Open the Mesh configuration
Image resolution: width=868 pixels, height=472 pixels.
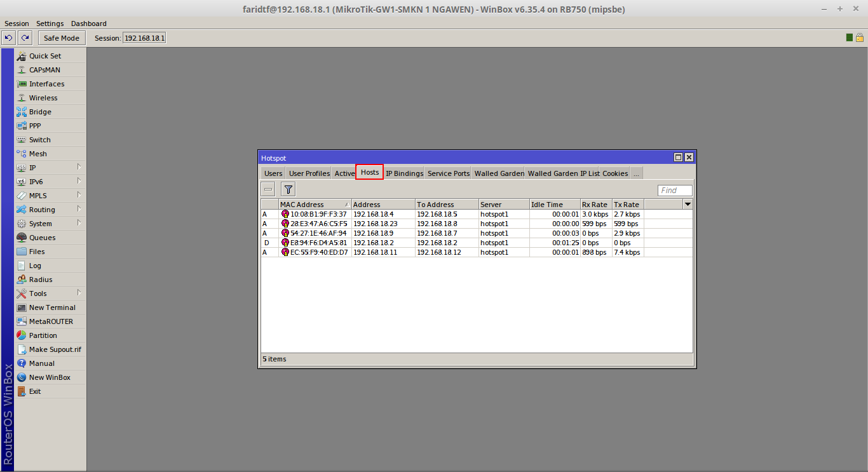50,154
